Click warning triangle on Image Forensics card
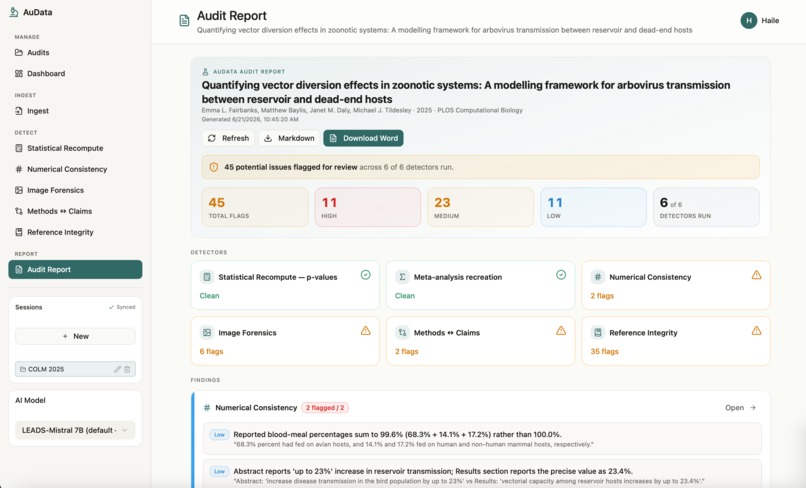The height and width of the screenshot is (488, 806). point(365,331)
